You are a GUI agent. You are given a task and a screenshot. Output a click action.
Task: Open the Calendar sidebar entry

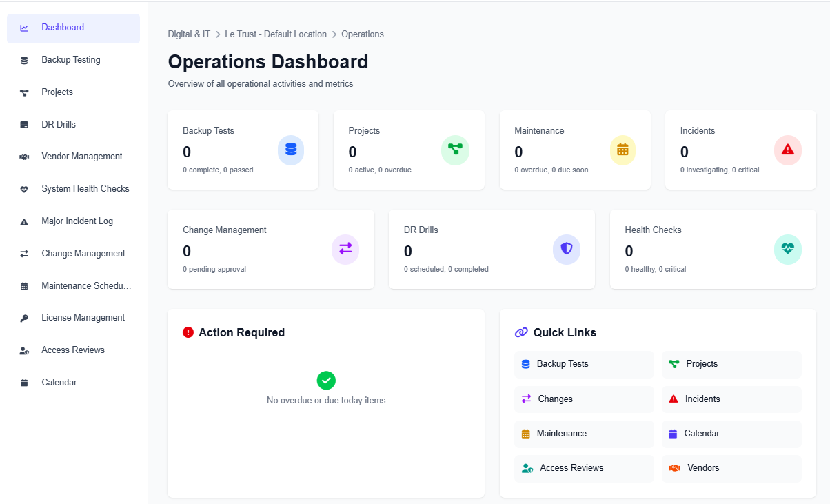point(59,382)
